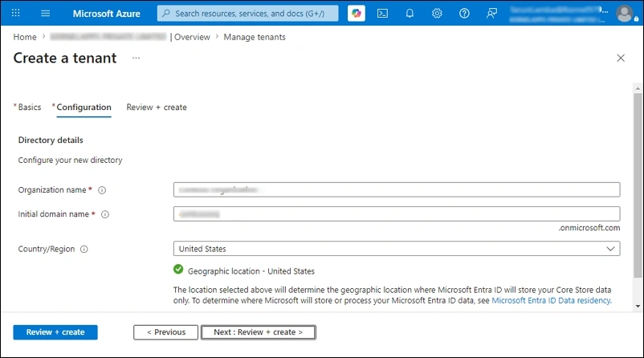Viewport: 644px width, 358px height.
Task: Launch Copilot from the top bar
Action: pos(356,13)
